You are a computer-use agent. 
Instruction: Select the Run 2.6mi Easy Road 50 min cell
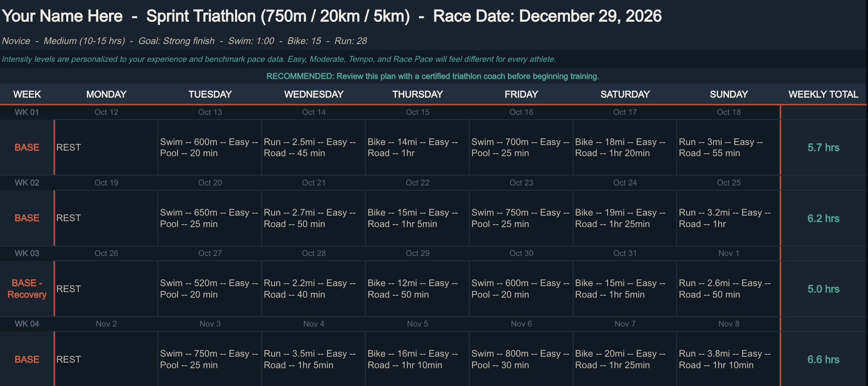coord(728,289)
